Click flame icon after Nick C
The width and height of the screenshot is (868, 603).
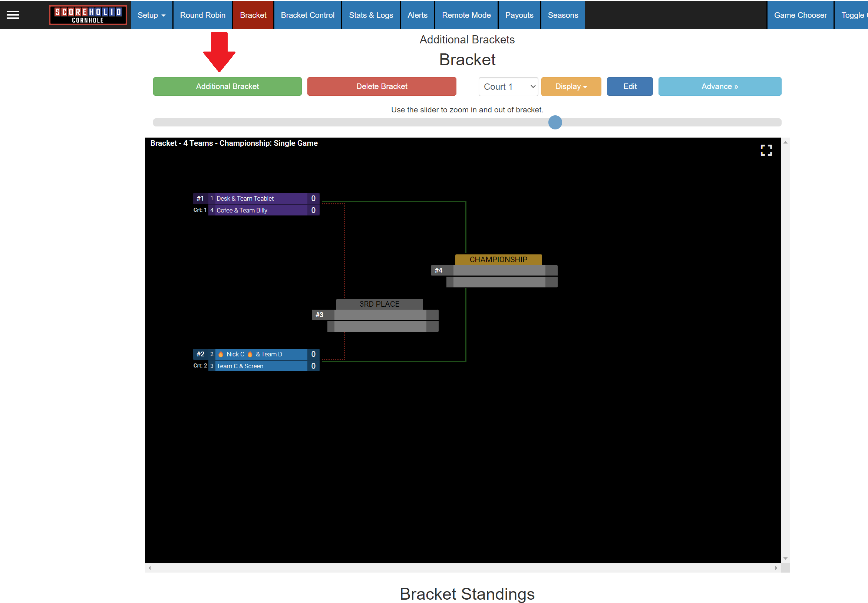point(250,354)
